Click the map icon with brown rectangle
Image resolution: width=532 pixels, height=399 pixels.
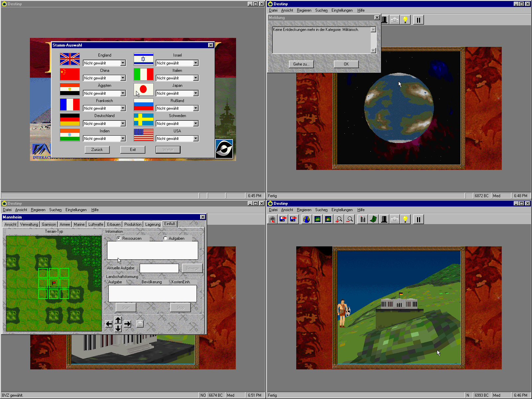(x=328, y=219)
